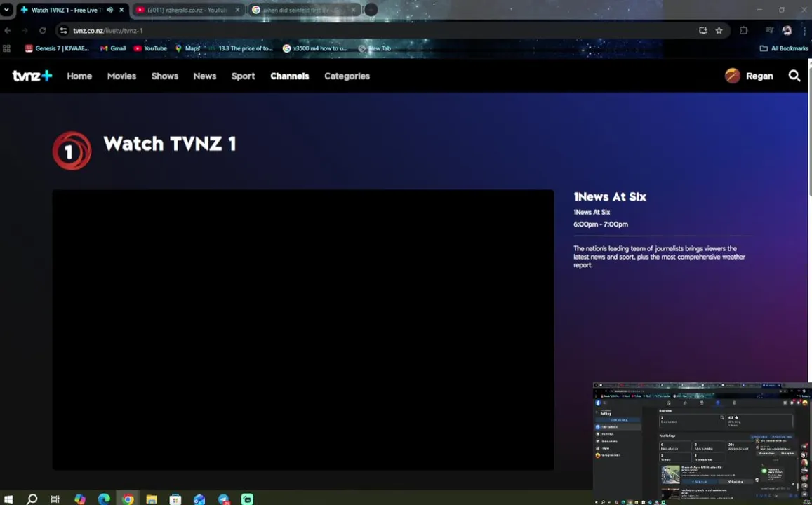Open Task View on the taskbar

point(55,499)
